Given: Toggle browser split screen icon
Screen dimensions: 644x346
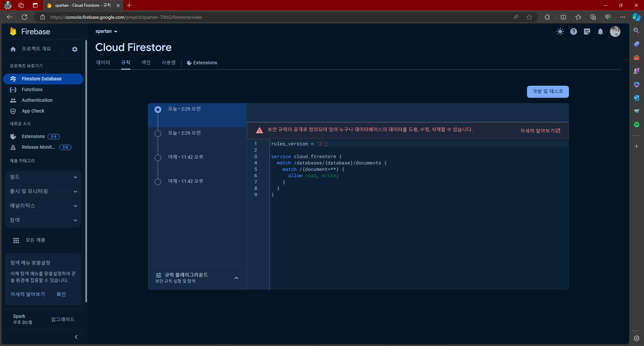Looking at the screenshot, I should [563, 17].
